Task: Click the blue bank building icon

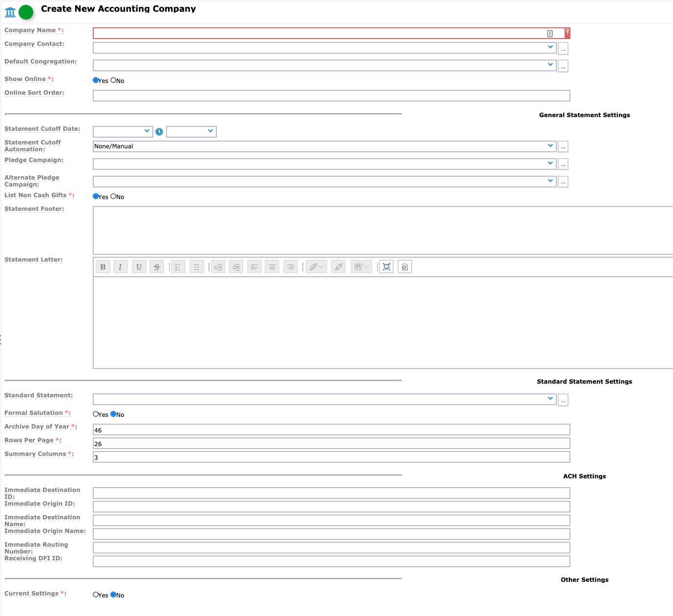Action: [x=10, y=12]
